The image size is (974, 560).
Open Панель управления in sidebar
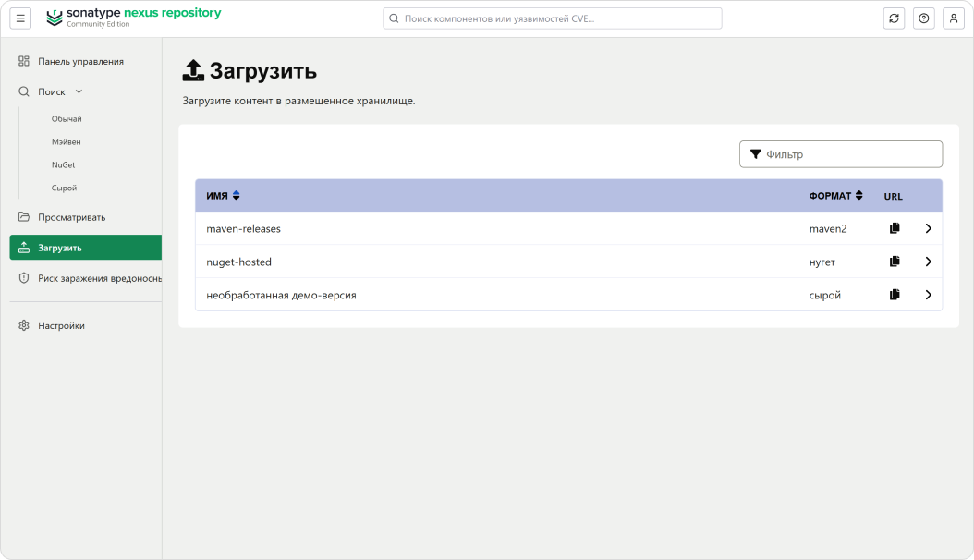pyautogui.click(x=80, y=61)
